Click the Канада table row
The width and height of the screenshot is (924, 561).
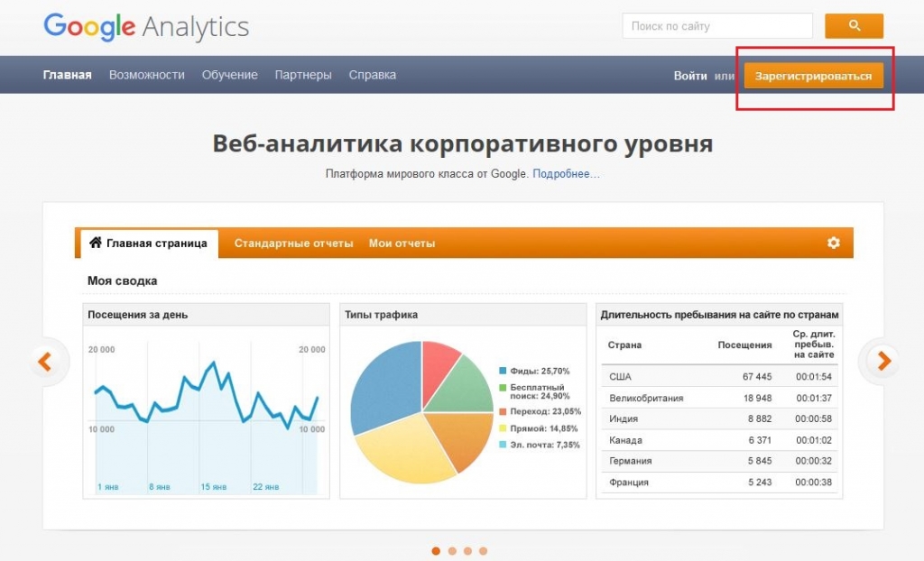coord(719,440)
